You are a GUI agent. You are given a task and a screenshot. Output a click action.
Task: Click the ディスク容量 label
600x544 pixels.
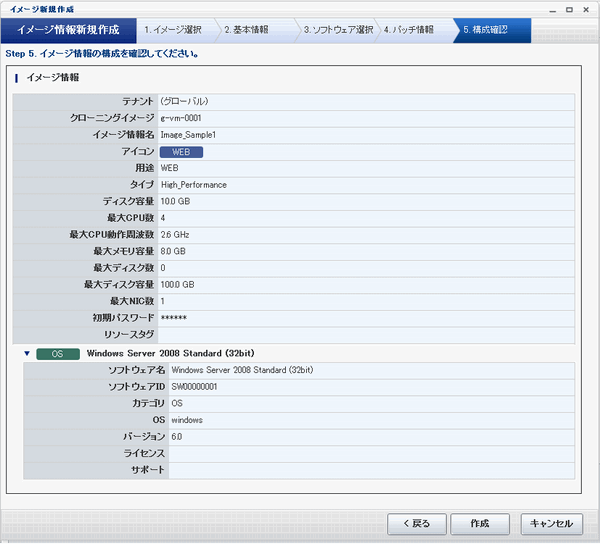(129, 202)
